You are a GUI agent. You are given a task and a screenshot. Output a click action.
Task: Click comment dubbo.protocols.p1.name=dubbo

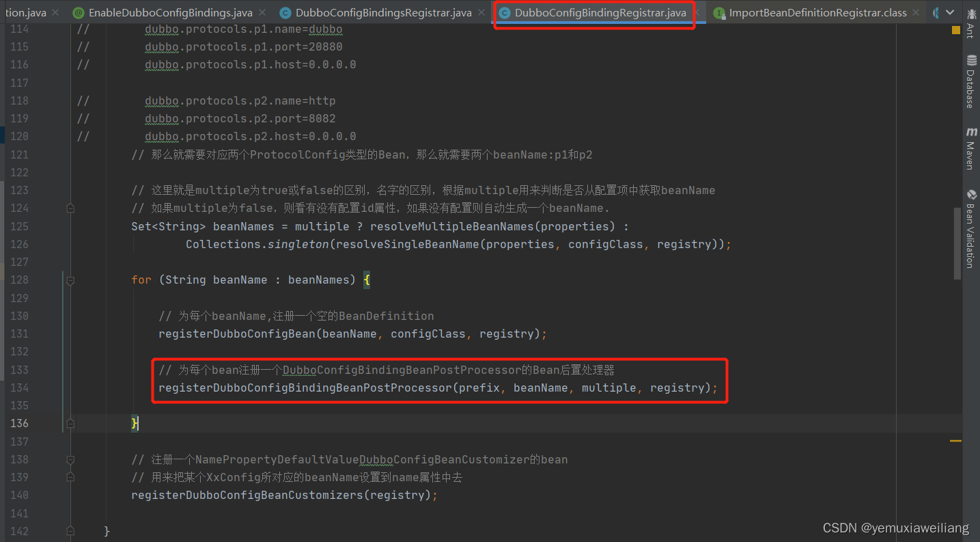pos(243,29)
